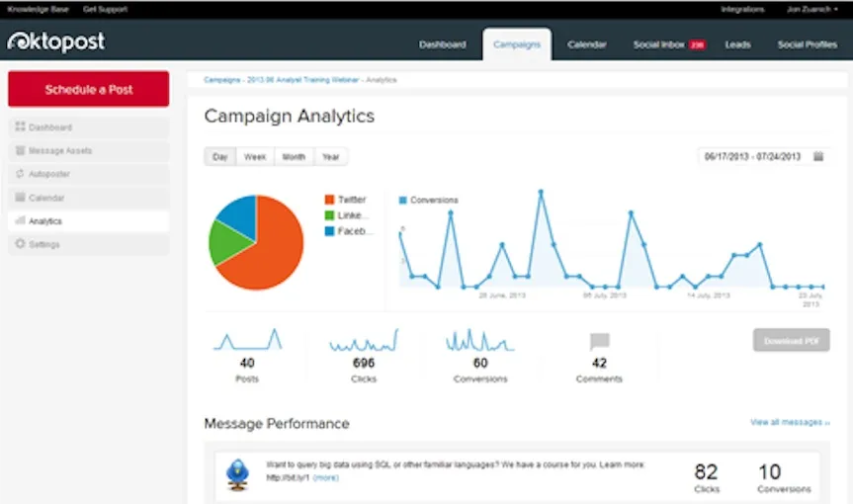Image resolution: width=853 pixels, height=504 pixels.
Task: Open the Calendar top navigation tab
Action: click(x=587, y=44)
